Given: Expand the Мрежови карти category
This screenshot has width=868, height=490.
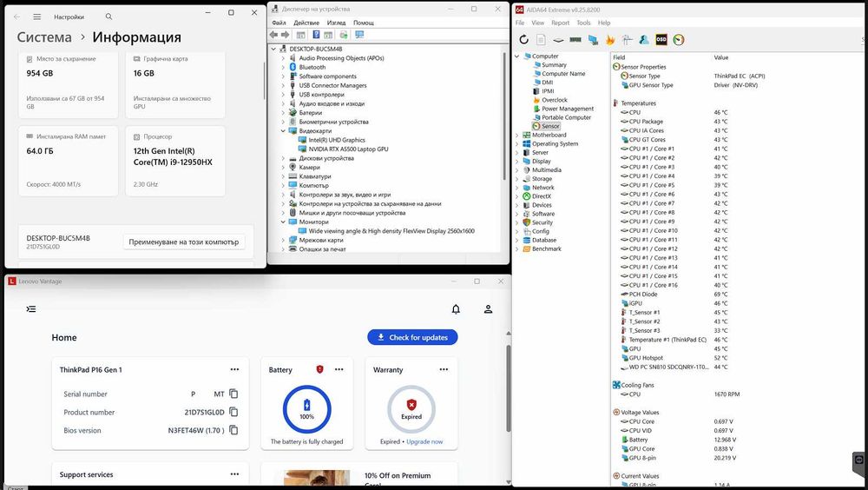Looking at the screenshot, I should pyautogui.click(x=284, y=240).
